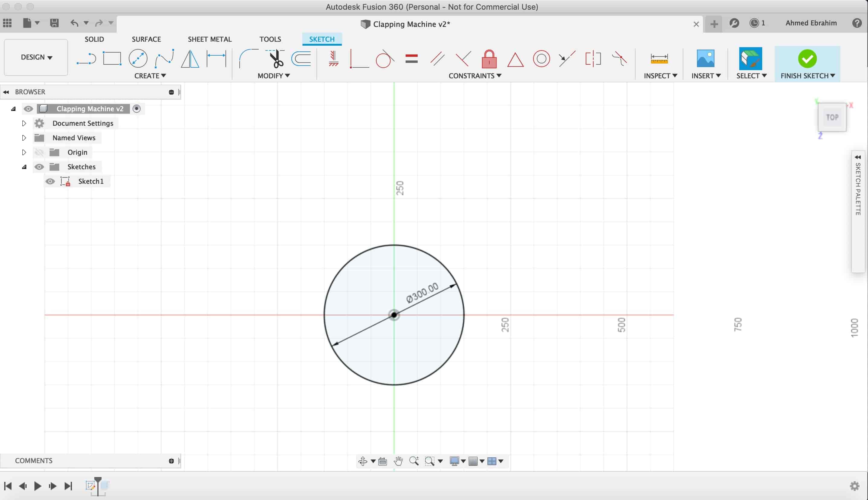Open the SELECT dropdown menu
Screen dimensions: 868x500
click(751, 76)
